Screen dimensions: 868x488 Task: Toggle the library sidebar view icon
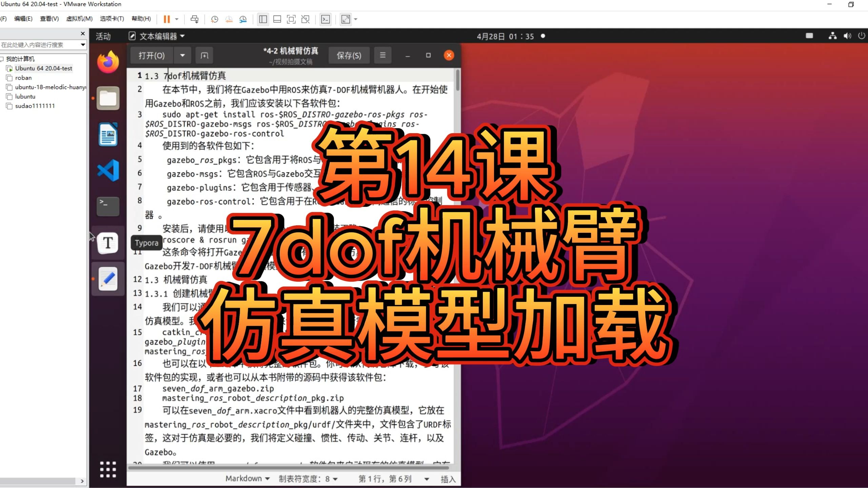(263, 19)
